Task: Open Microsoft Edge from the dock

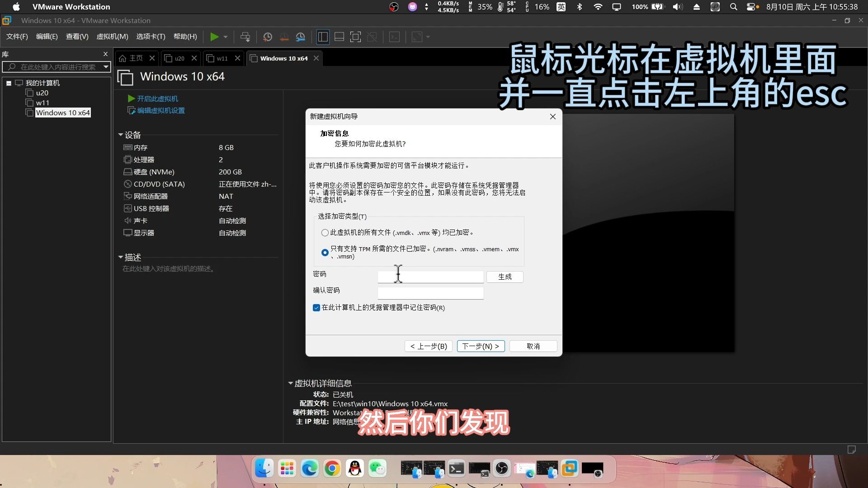Action: [310, 469]
